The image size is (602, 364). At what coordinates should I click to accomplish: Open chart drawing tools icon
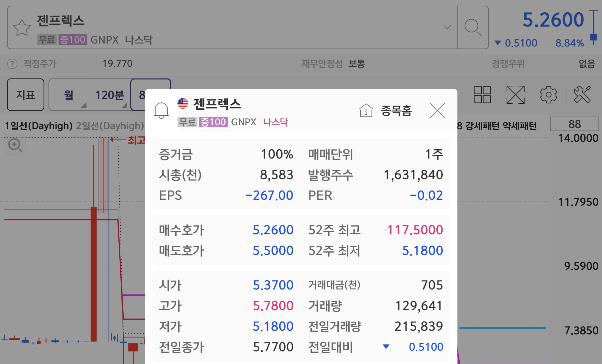pos(582,95)
